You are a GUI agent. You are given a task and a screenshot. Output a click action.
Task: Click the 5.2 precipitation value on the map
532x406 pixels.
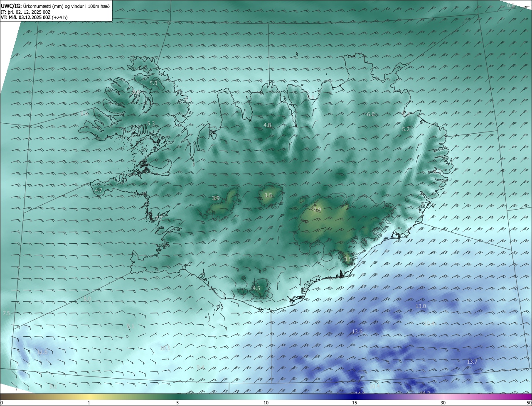point(406,130)
